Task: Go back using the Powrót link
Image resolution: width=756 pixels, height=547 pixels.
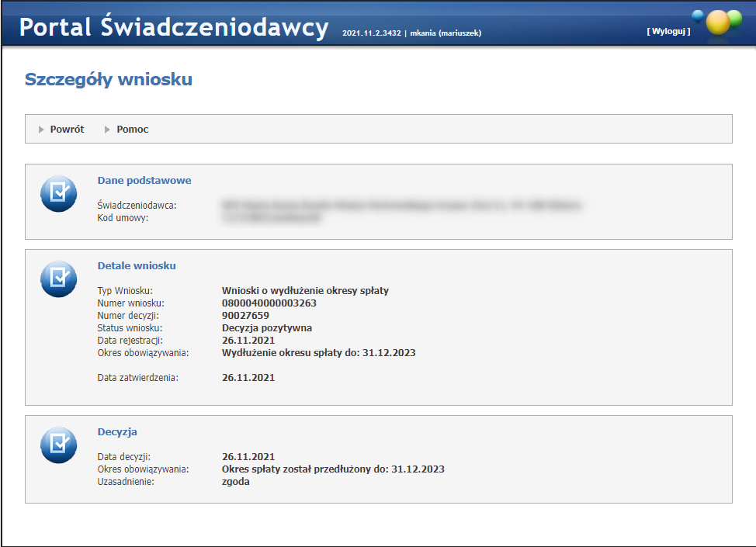Action: pos(67,130)
